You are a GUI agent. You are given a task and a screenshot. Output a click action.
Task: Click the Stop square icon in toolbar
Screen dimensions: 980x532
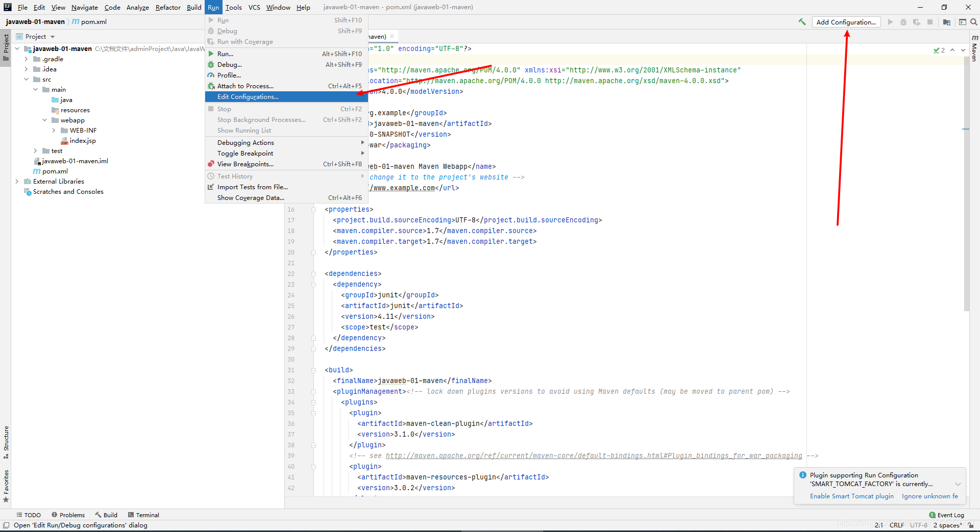point(930,22)
